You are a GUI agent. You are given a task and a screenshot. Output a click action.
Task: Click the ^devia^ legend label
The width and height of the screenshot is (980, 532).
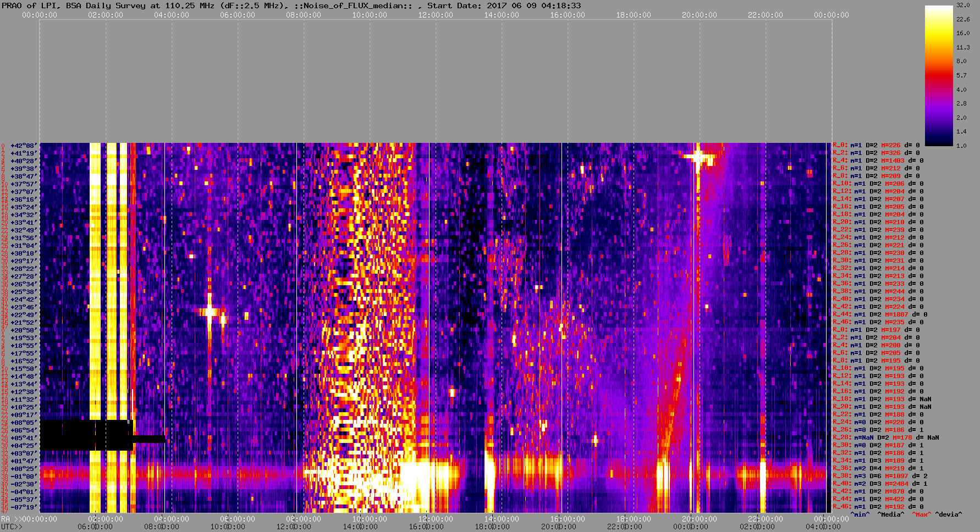point(949,515)
